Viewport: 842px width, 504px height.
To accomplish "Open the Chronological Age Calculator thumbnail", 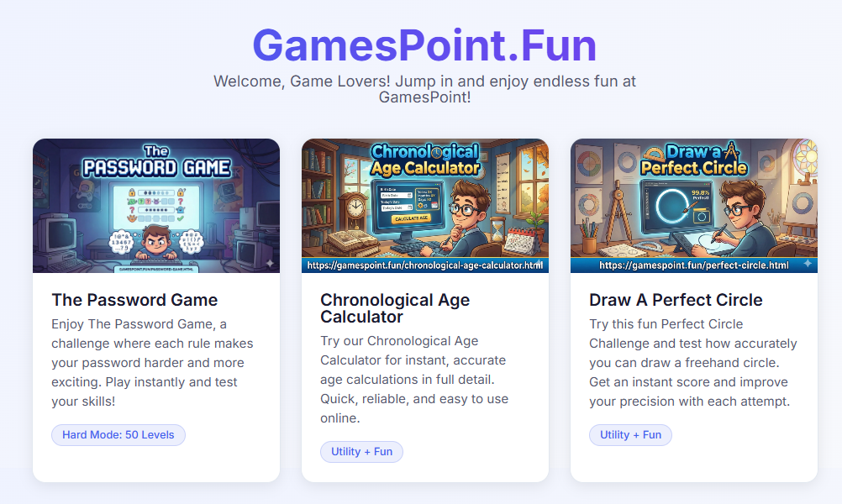I will coord(425,202).
